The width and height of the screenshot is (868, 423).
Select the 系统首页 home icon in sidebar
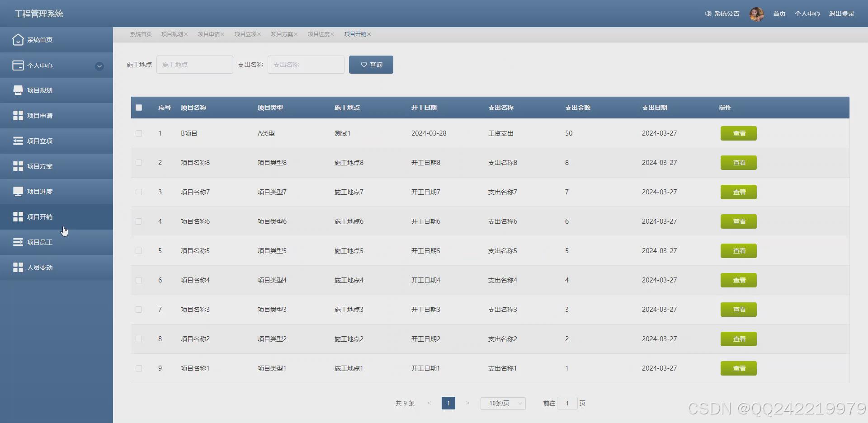18,40
